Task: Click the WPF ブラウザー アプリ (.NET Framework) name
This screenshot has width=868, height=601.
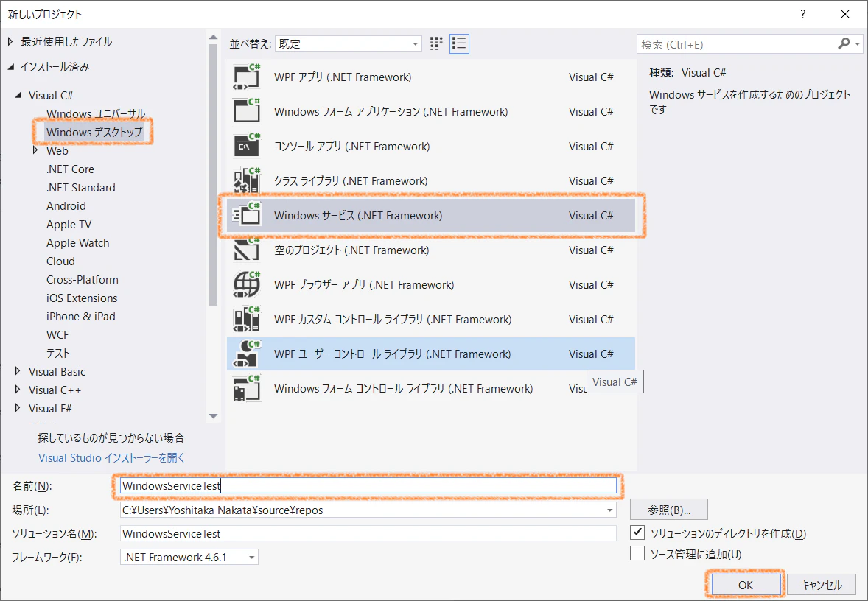Action: [364, 284]
